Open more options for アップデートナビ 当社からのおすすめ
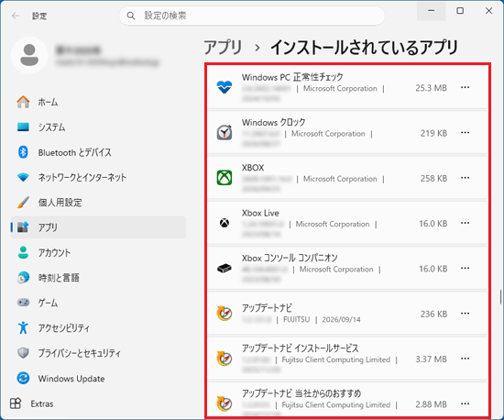Screen dimensions: 504x420 pyautogui.click(x=465, y=403)
